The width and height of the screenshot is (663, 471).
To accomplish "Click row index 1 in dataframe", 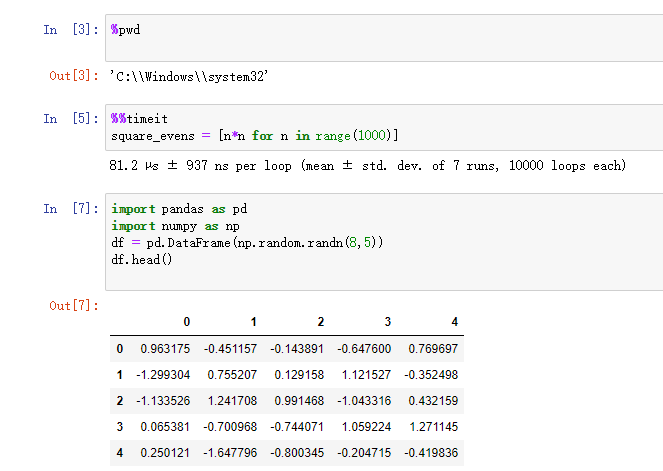I will click(x=120, y=375).
